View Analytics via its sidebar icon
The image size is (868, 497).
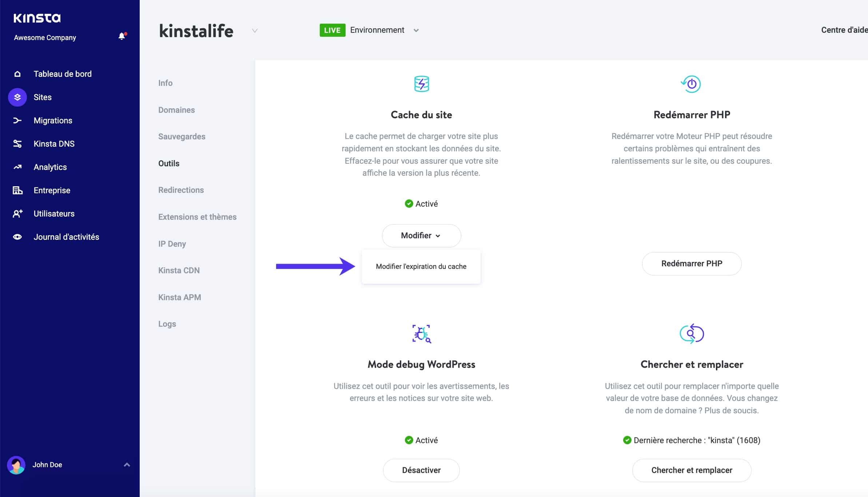coord(17,167)
